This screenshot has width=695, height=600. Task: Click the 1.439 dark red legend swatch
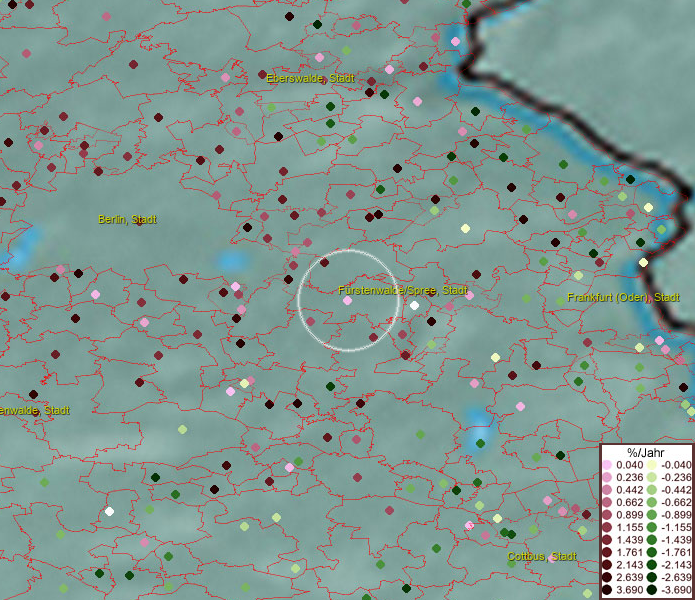[x=607, y=540]
